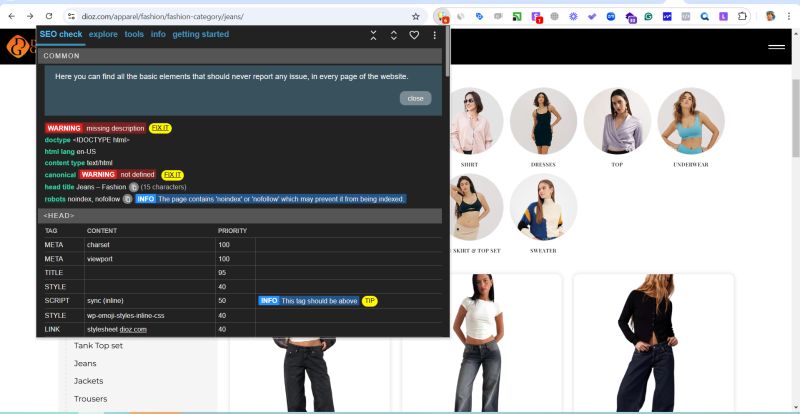This screenshot has width=800, height=414.
Task: Open the Chrome profile avatar
Action: click(x=770, y=16)
